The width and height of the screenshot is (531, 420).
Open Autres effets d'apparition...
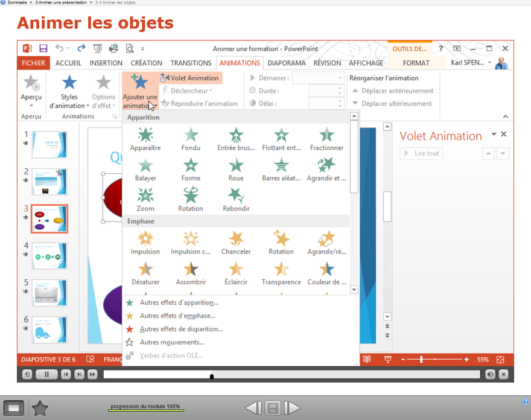(179, 302)
